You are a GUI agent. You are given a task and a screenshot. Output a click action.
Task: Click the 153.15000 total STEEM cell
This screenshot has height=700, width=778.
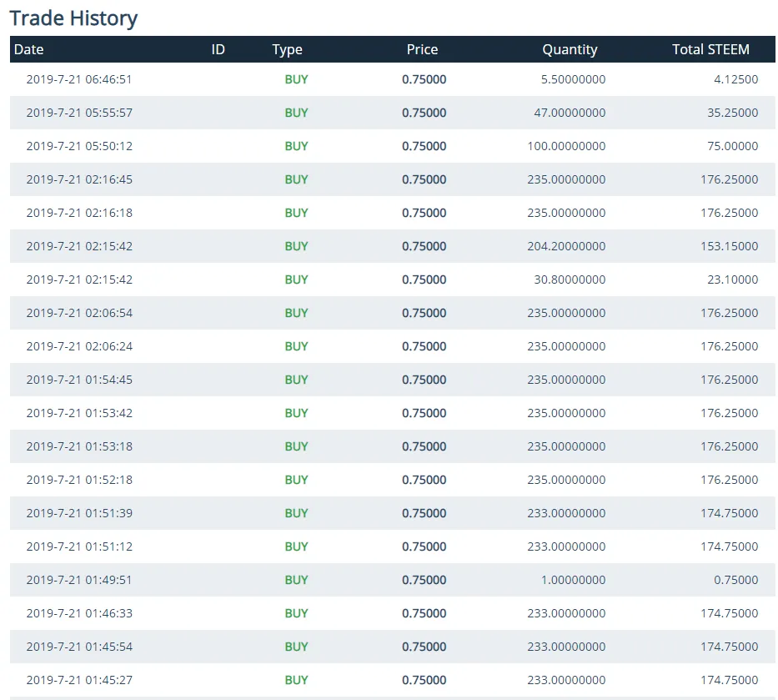tap(730, 246)
